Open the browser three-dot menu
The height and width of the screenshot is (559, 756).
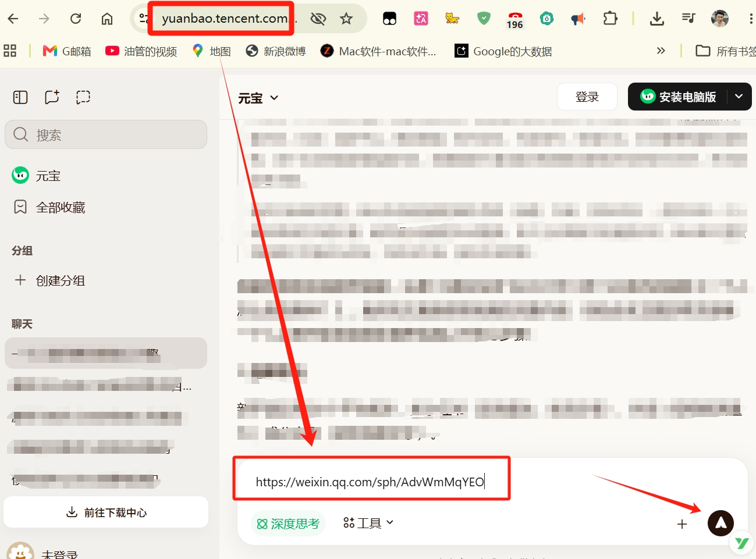(751, 19)
